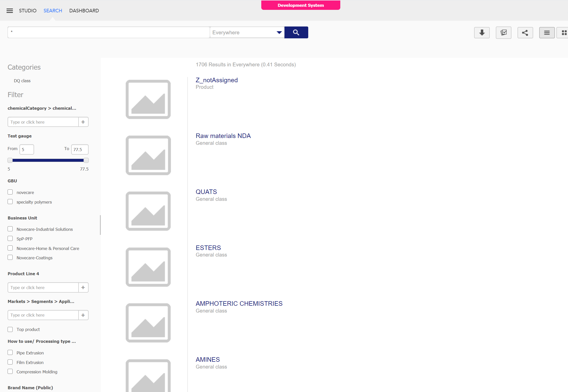Enable the Novecare-Coatings filter
This screenshot has width=568, height=392.
[10, 257]
